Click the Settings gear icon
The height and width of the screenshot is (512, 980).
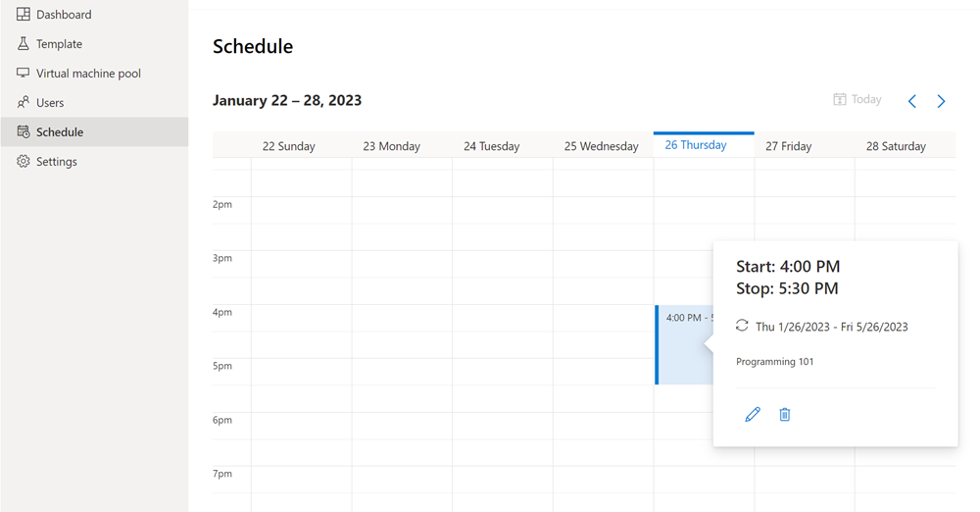[24, 161]
